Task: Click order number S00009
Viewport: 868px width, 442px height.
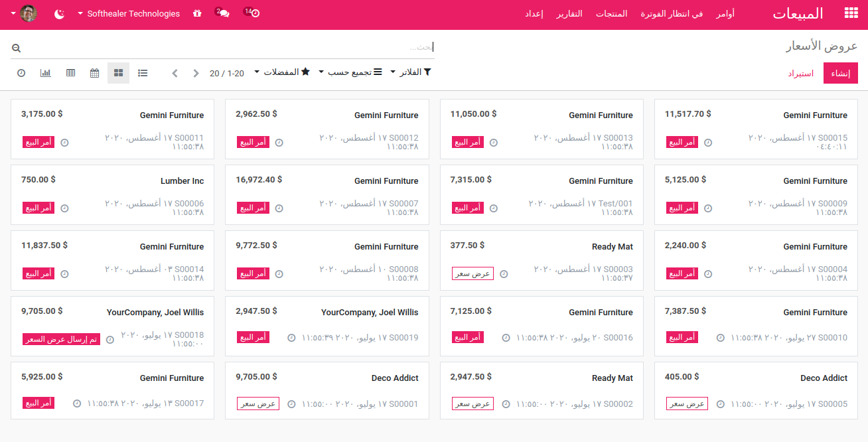Action: tap(833, 203)
